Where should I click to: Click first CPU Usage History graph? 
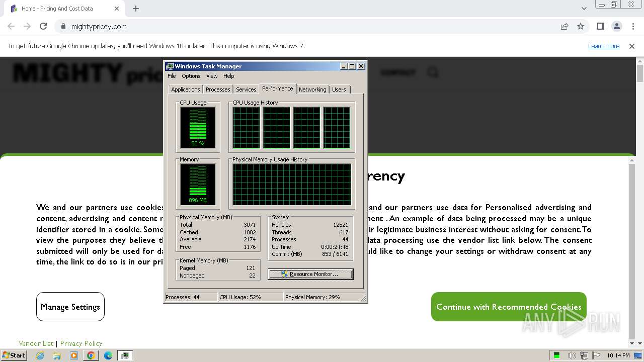coord(246,128)
